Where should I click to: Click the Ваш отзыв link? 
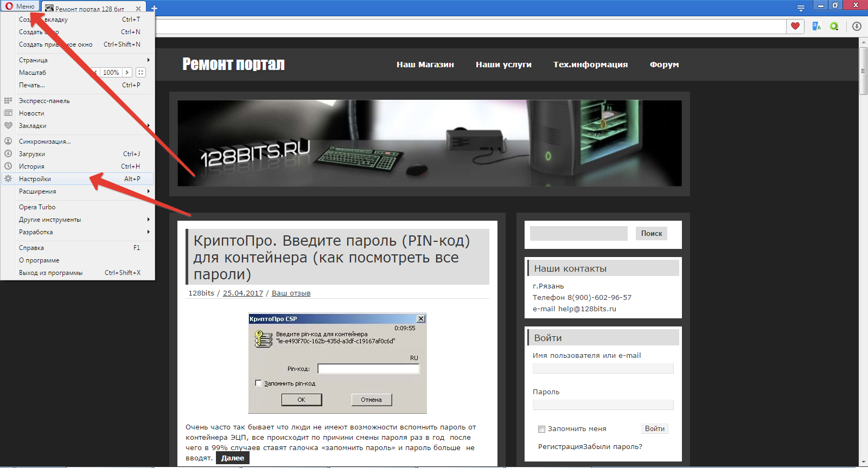tap(291, 293)
